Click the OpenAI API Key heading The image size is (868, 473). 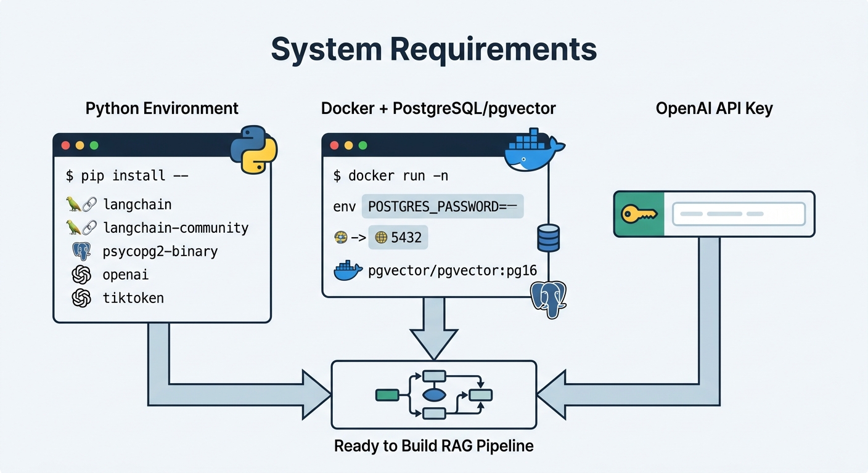coord(714,109)
